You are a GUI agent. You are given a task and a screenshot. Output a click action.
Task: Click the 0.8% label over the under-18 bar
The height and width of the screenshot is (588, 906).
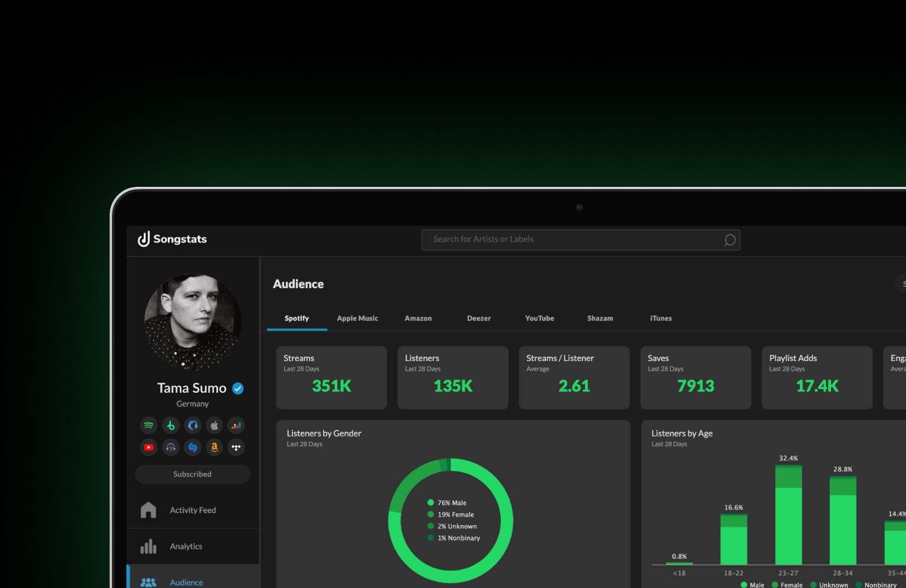(679, 556)
